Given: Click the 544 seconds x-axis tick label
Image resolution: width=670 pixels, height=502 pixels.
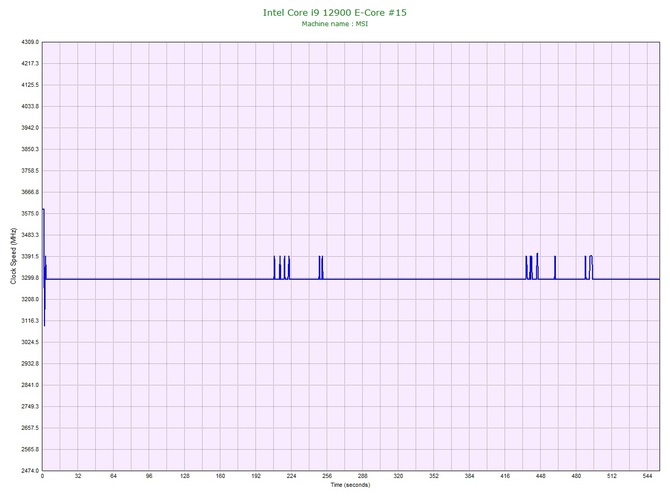Looking at the screenshot, I should tap(647, 476).
